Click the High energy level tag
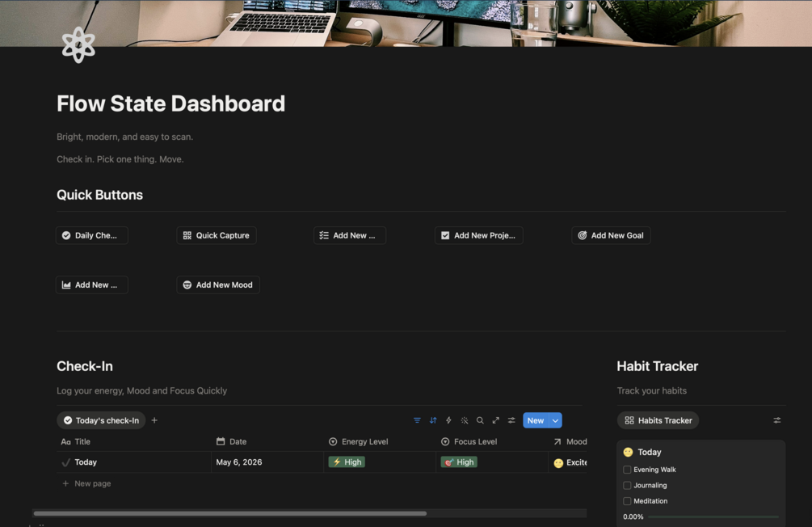Viewport: 812px width, 527px height. click(x=347, y=462)
